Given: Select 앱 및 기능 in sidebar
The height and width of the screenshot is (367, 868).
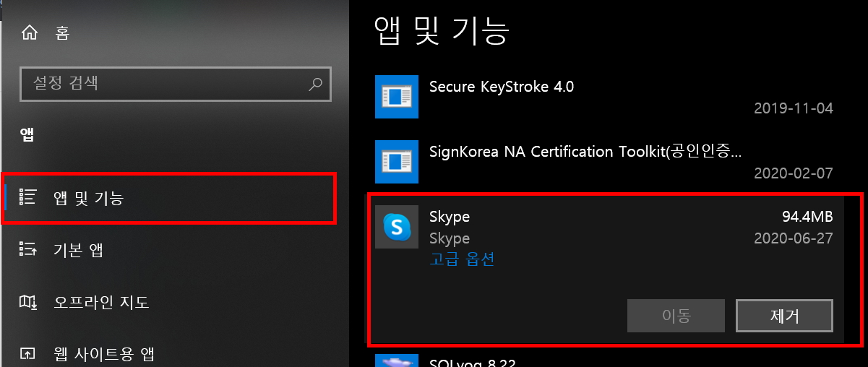Looking at the screenshot, I should click(168, 198).
